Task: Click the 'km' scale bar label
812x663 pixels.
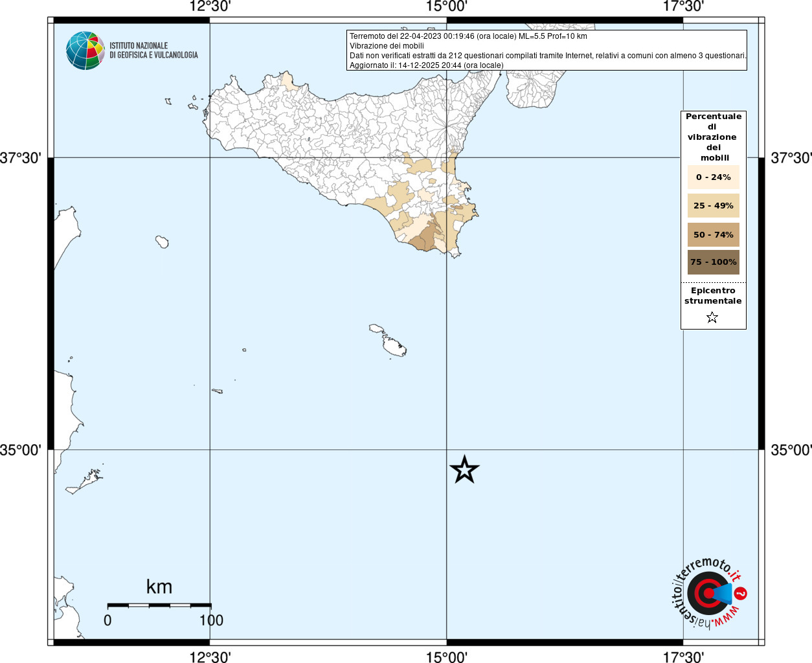Action: click(159, 587)
